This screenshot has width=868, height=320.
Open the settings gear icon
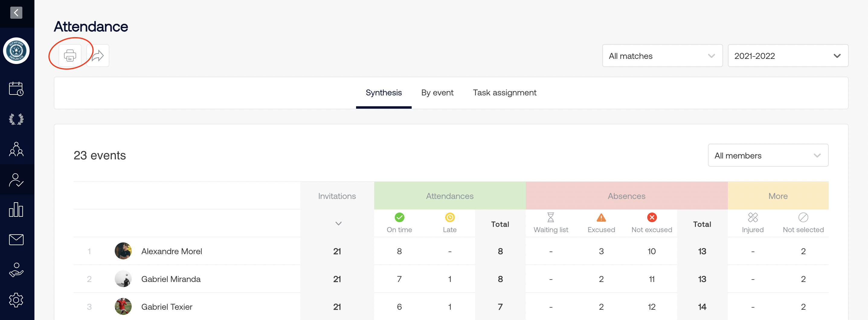click(16, 300)
